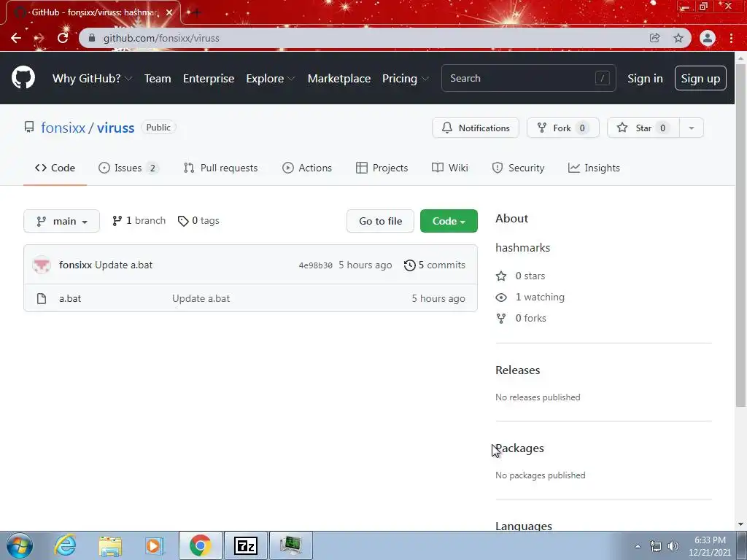
Task: Click Marketplace in the top navigation
Action: tap(339, 79)
